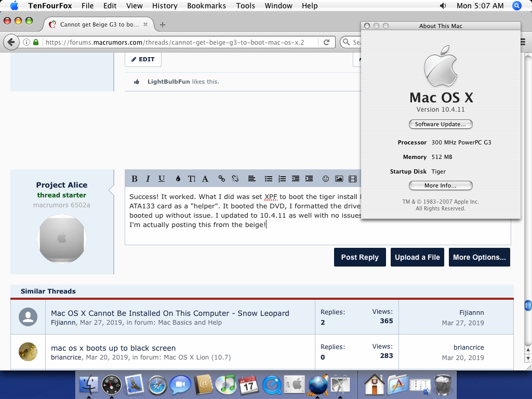Open the Bookmarks menu
This screenshot has height=399, width=532.
206,6
